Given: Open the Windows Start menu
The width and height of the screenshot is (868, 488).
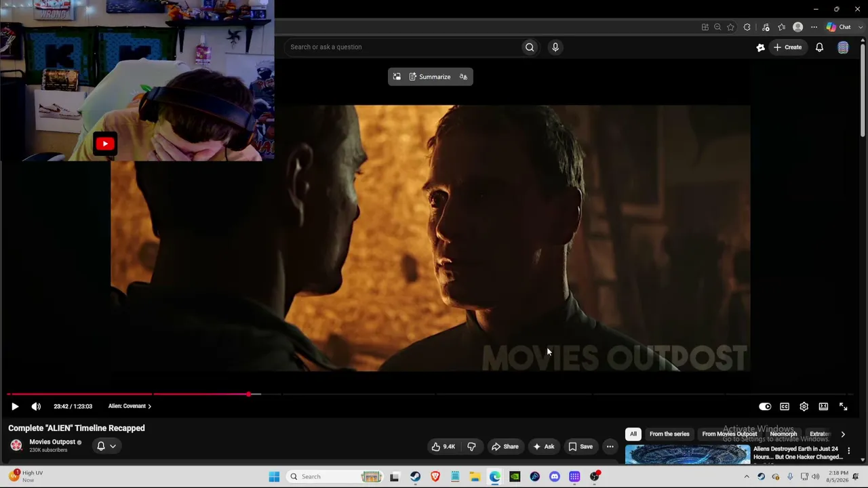Looking at the screenshot, I should click(274, 476).
